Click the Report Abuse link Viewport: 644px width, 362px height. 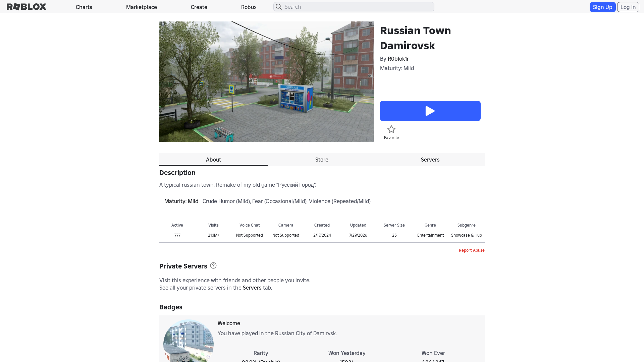click(472, 250)
